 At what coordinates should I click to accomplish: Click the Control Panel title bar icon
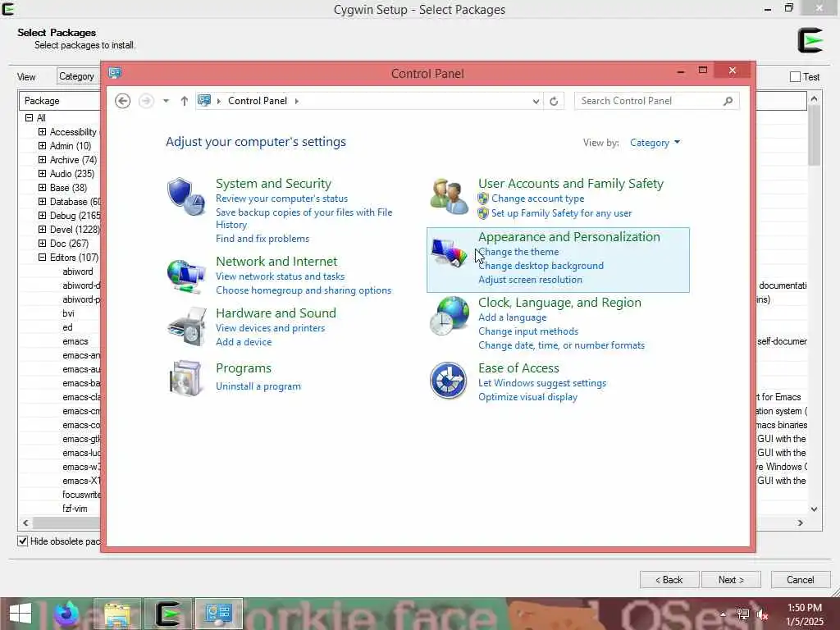[115, 73]
